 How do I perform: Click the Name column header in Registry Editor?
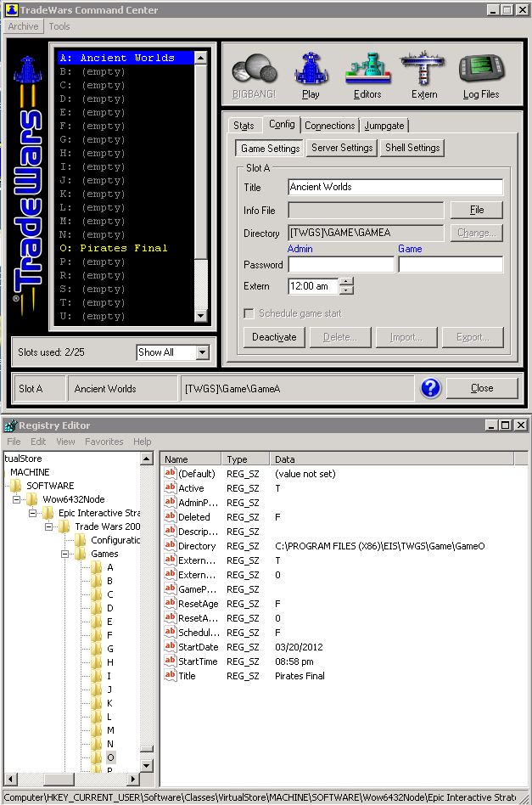[191, 459]
